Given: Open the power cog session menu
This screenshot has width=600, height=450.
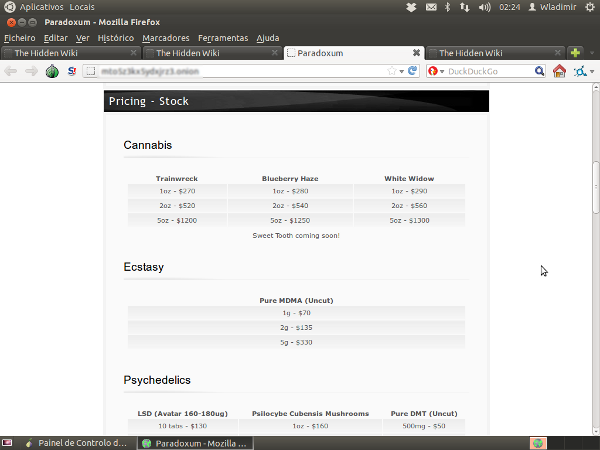Looking at the screenshot, I should tap(590, 7).
